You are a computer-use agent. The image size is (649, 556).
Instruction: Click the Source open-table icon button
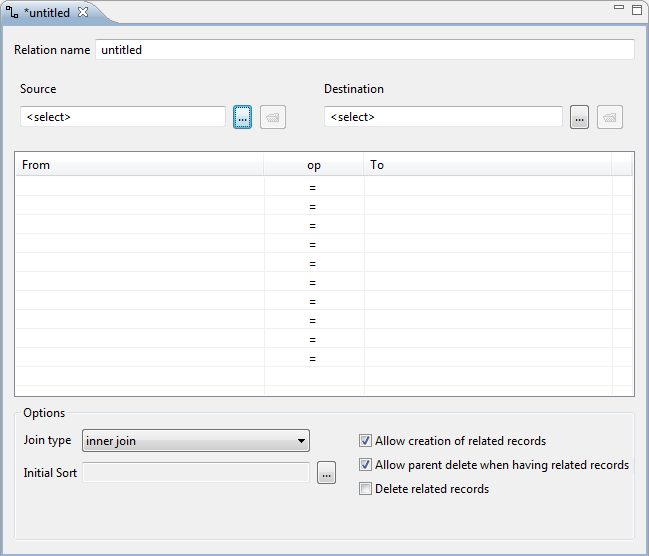(x=273, y=117)
